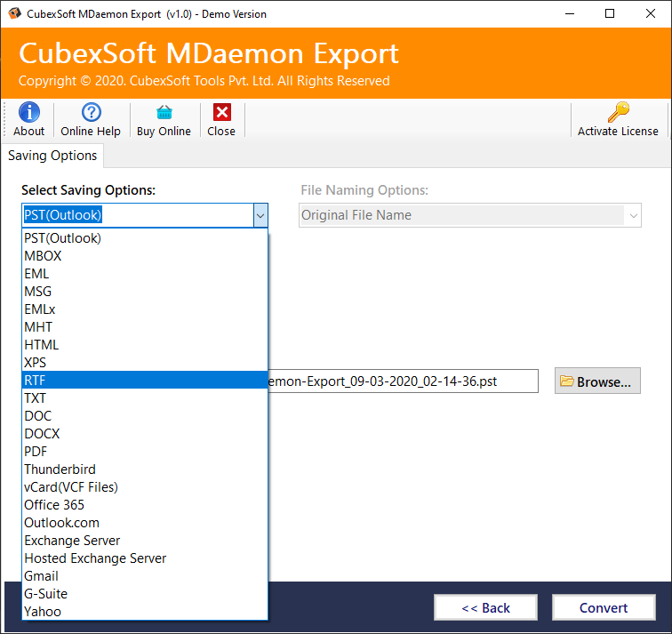The width and height of the screenshot is (672, 634).
Task: Switch to the Saving Options tab
Action: tap(52, 156)
